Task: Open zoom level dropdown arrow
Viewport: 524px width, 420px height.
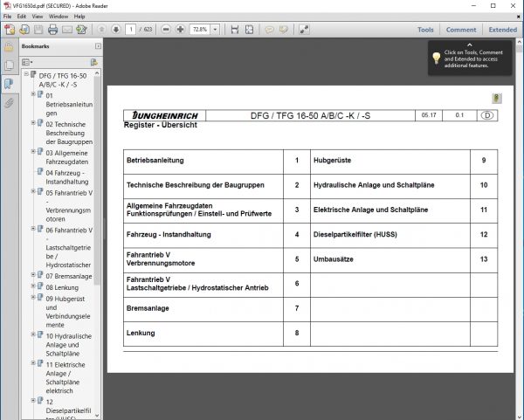Action: click(x=215, y=30)
